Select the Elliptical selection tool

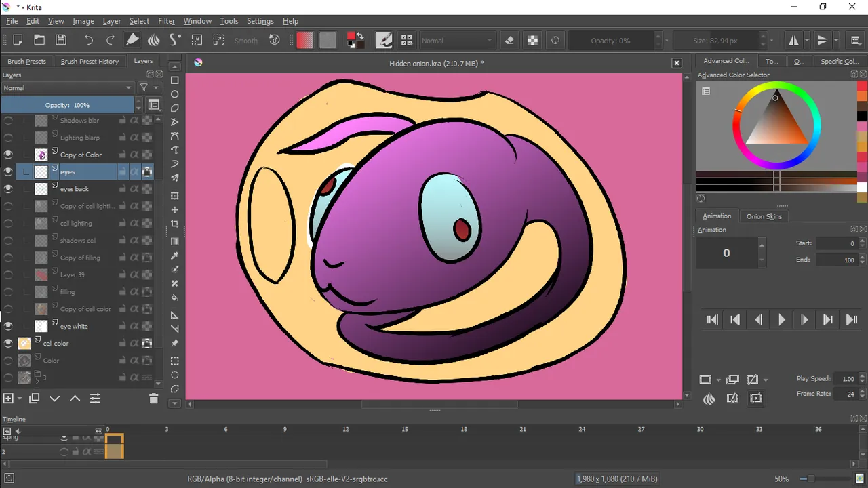[174, 375]
